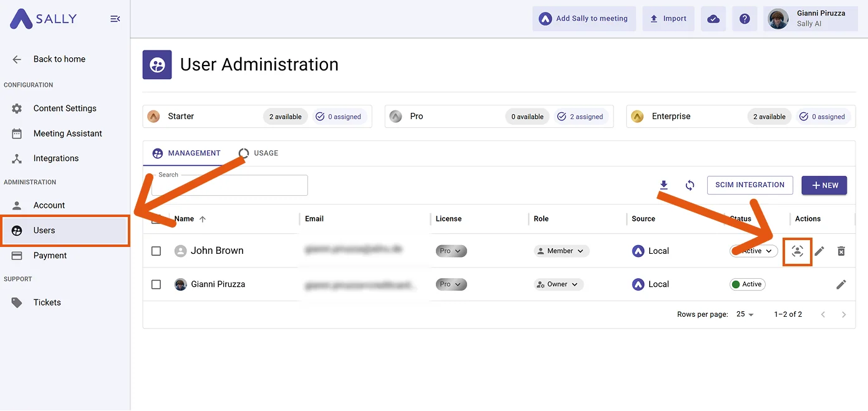868x411 pixels.
Task: Tick John Brown row checkbox
Action: (157, 251)
